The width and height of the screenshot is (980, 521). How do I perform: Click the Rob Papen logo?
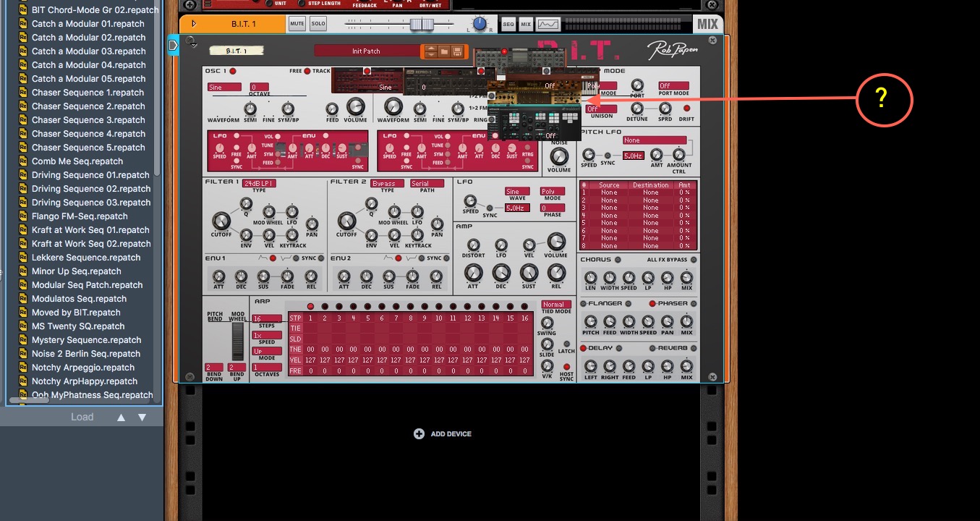click(x=674, y=50)
